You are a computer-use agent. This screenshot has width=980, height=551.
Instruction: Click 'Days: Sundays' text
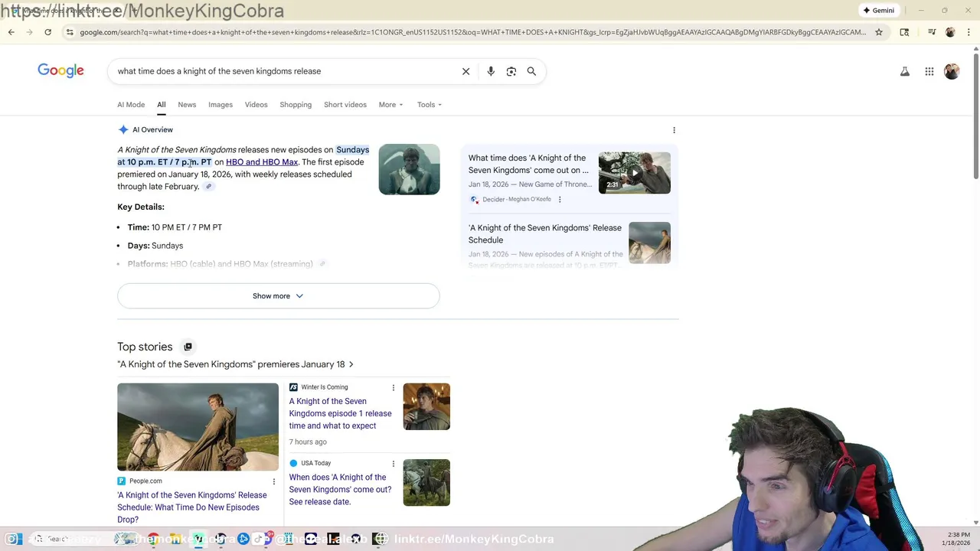click(x=155, y=246)
